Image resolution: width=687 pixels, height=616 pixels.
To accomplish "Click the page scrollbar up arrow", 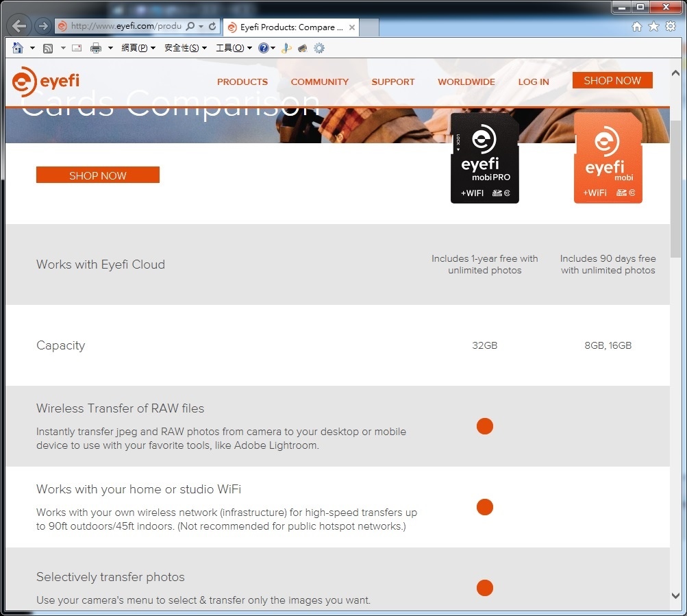I will tap(675, 73).
